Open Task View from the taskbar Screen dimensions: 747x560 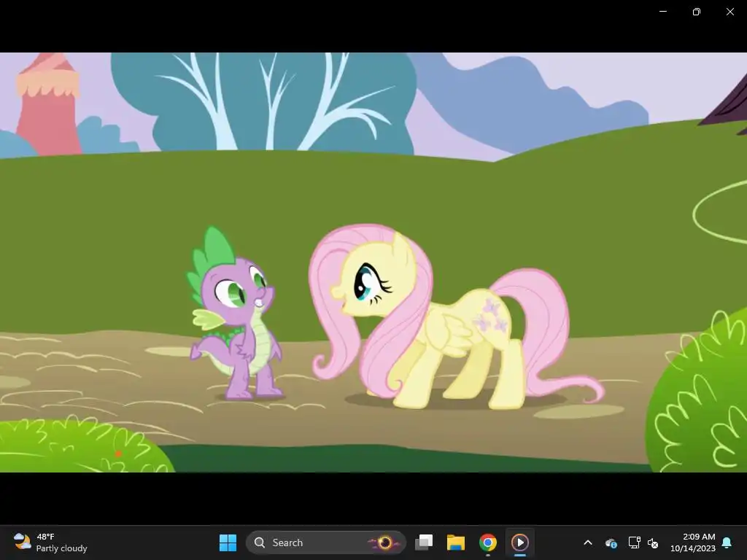(x=424, y=542)
